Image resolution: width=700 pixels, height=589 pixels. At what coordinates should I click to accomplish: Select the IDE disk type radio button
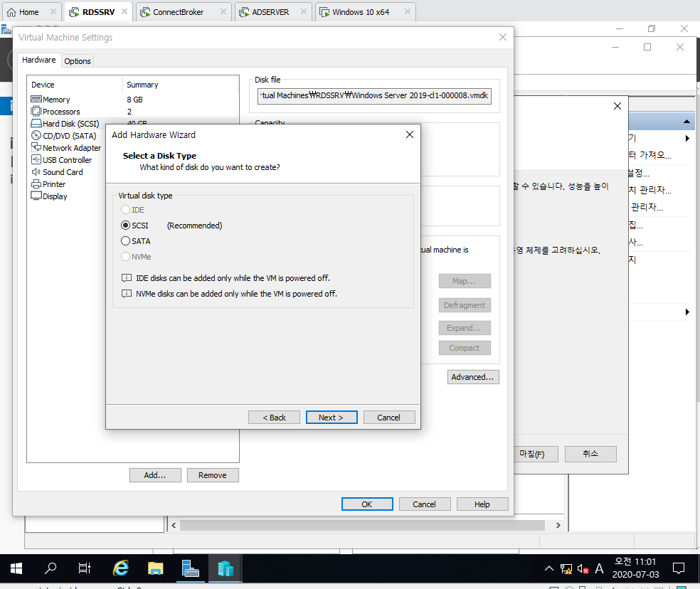[125, 209]
